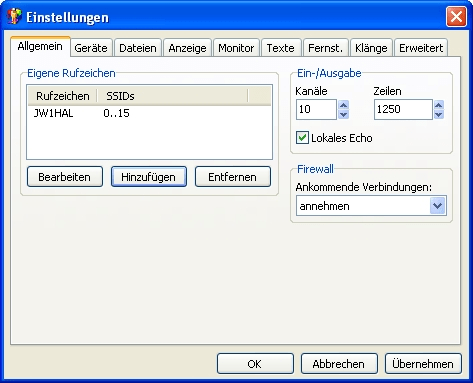Confirm settings with OK button
Image resolution: width=473 pixels, height=383 pixels.
point(255,364)
